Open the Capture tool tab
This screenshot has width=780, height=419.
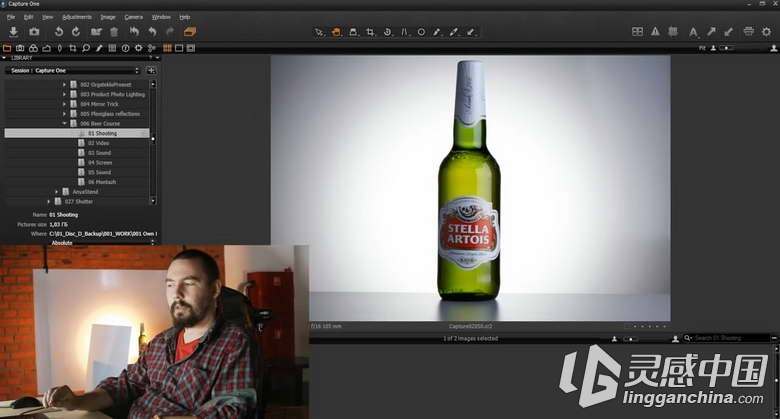[x=20, y=48]
